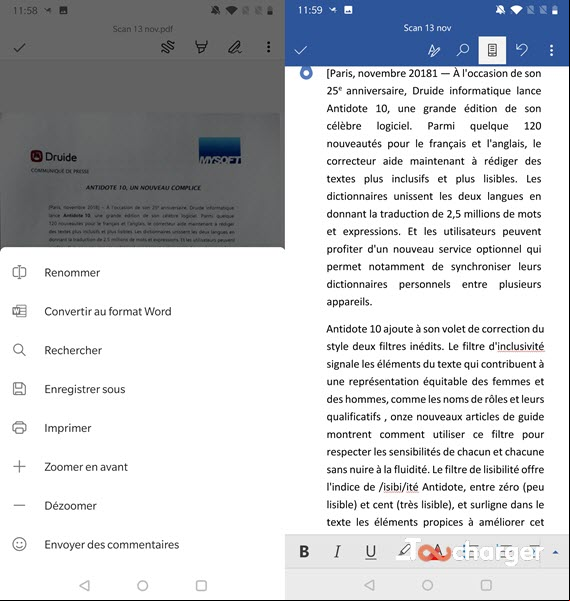Tap Android home button under the PDF menu

tap(143, 585)
